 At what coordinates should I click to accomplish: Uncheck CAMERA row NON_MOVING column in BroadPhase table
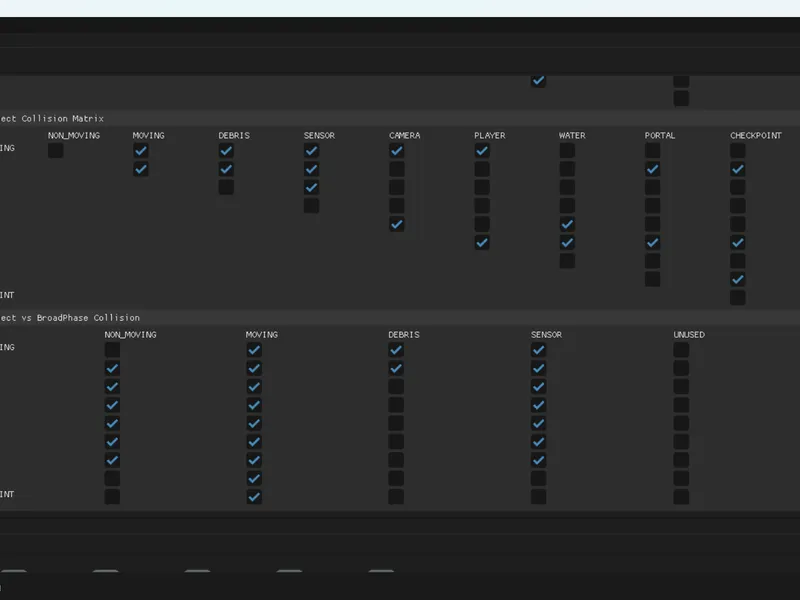click(112, 423)
